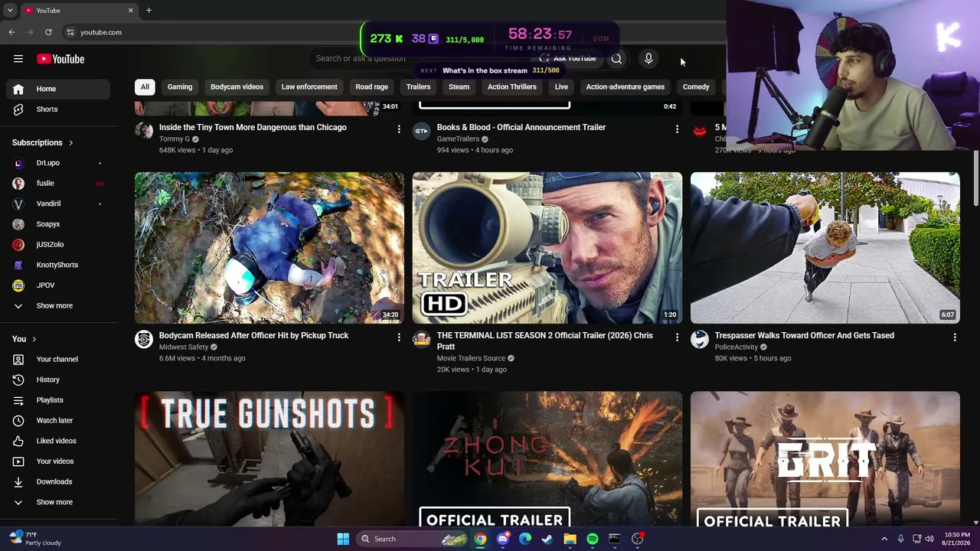Open the Movie Trailers Source channel avatar

coord(422,339)
